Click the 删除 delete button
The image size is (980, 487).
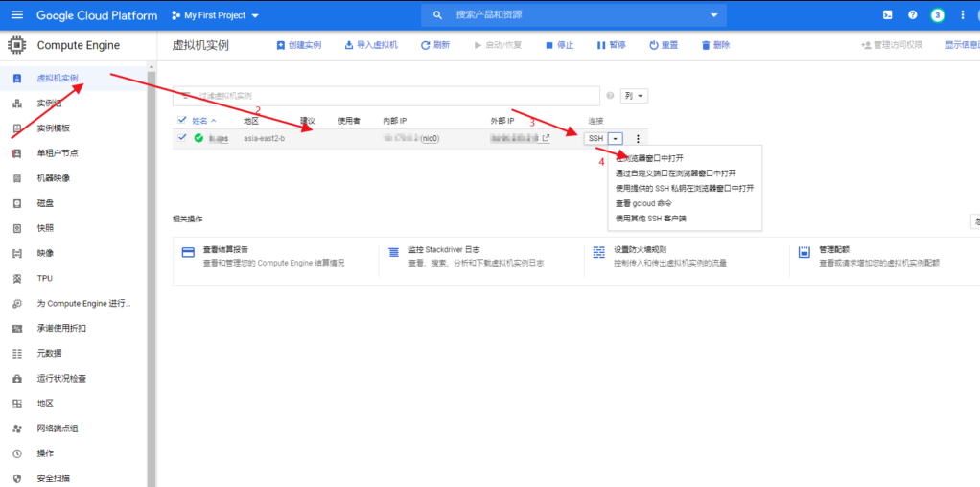pyautogui.click(x=715, y=45)
